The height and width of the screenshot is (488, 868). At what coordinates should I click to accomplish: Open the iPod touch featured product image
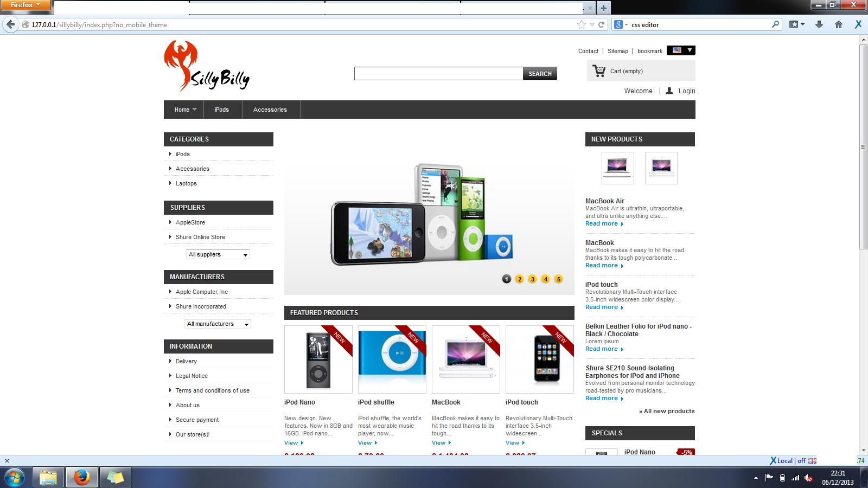540,359
